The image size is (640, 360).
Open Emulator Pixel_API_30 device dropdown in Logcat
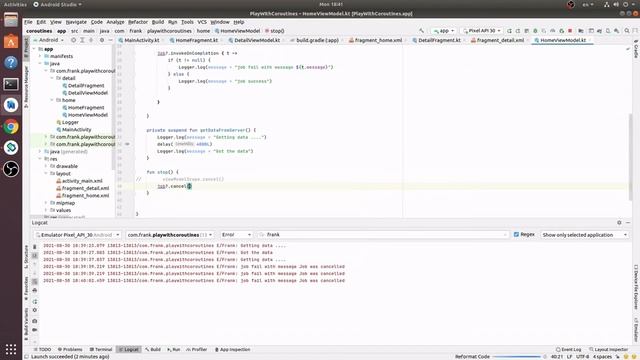[78, 235]
